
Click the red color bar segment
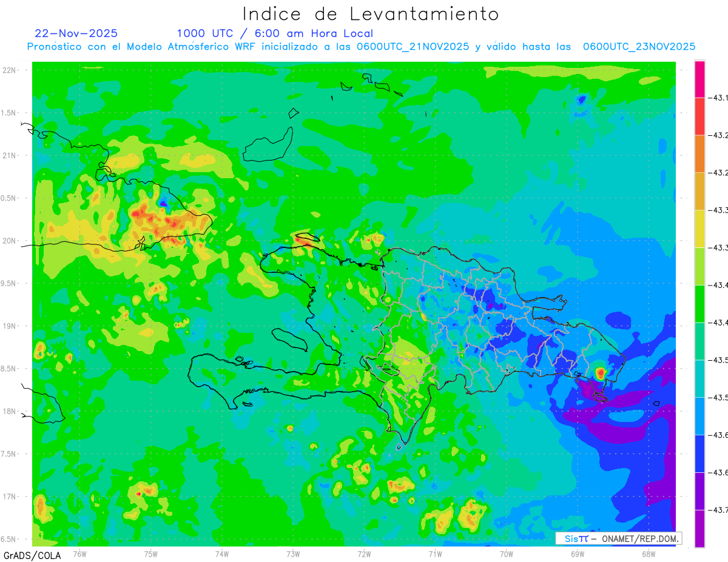tap(699, 116)
